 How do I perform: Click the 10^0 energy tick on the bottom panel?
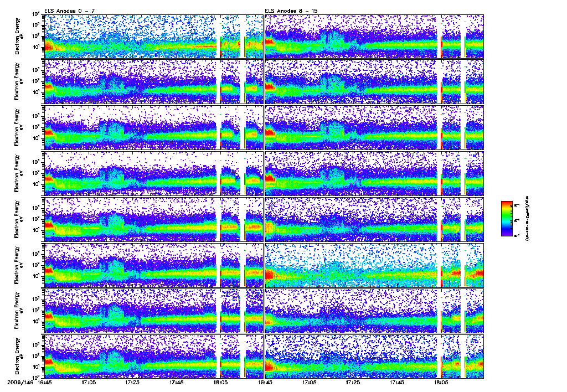pos(36,377)
